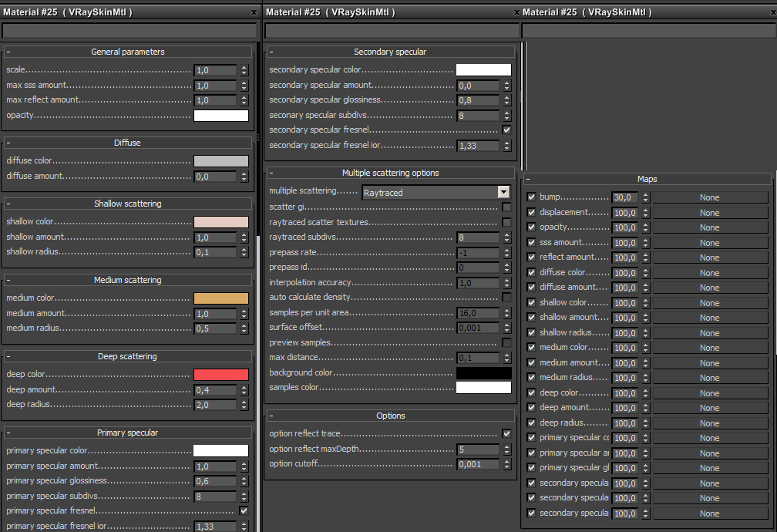Image resolution: width=777 pixels, height=532 pixels.
Task: Click the diffuse amount spinner arrows
Action: (x=244, y=177)
